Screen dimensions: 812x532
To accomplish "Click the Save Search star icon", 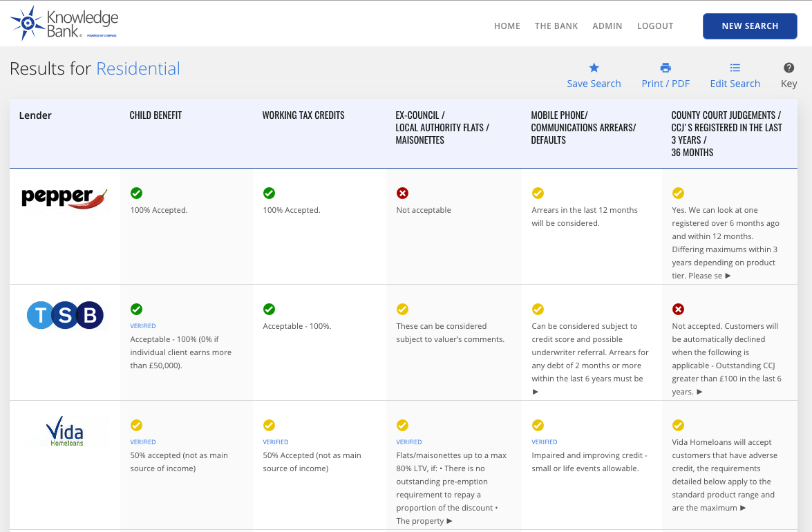I will click(594, 68).
